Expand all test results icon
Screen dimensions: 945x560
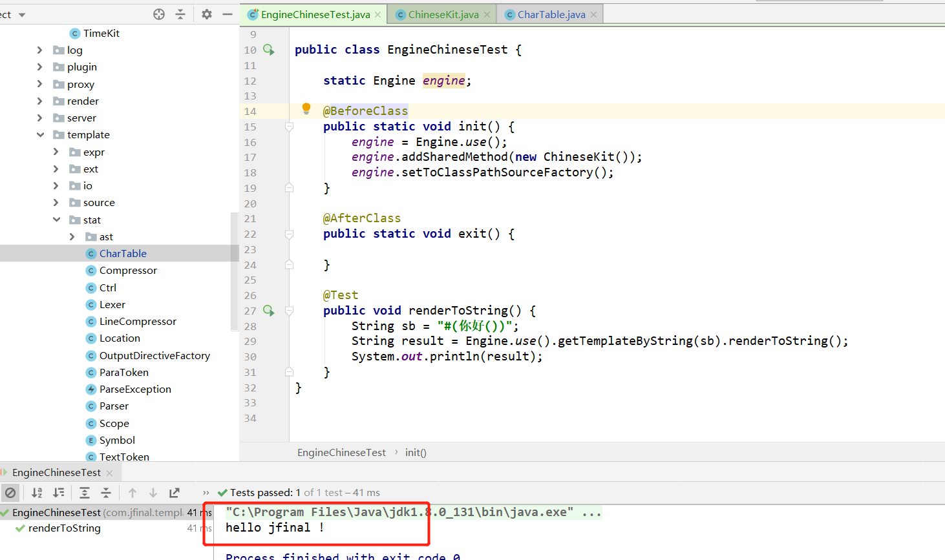[x=85, y=493]
